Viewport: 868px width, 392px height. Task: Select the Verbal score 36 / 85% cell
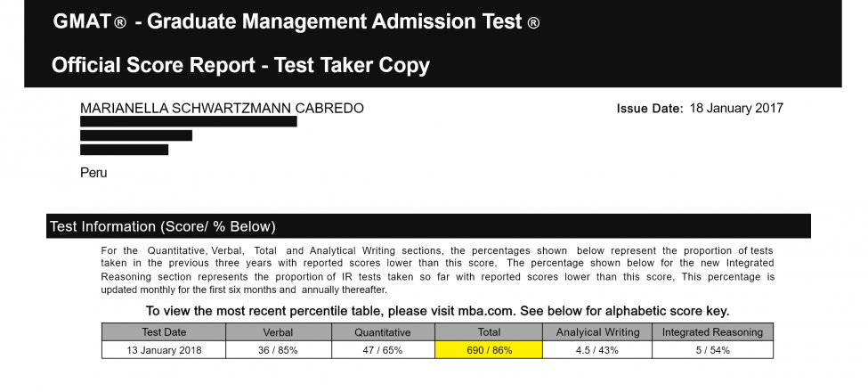tap(279, 350)
